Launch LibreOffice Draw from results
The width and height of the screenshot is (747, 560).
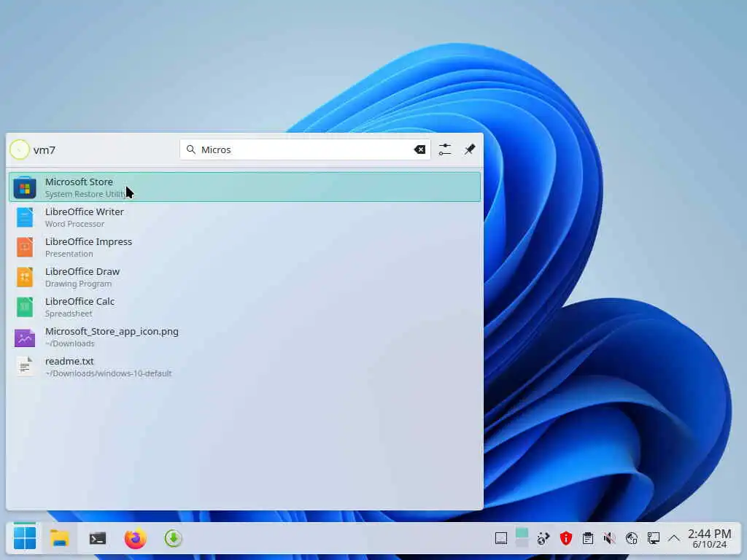[x=244, y=277]
